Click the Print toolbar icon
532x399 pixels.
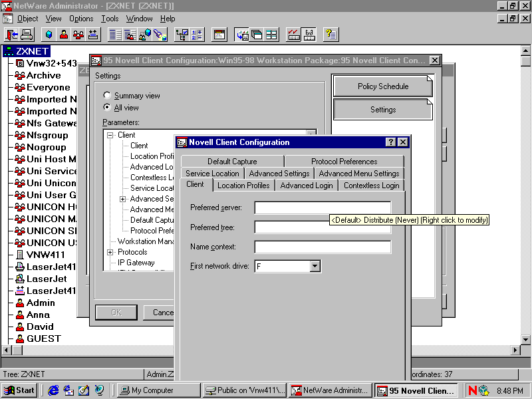(x=27, y=35)
